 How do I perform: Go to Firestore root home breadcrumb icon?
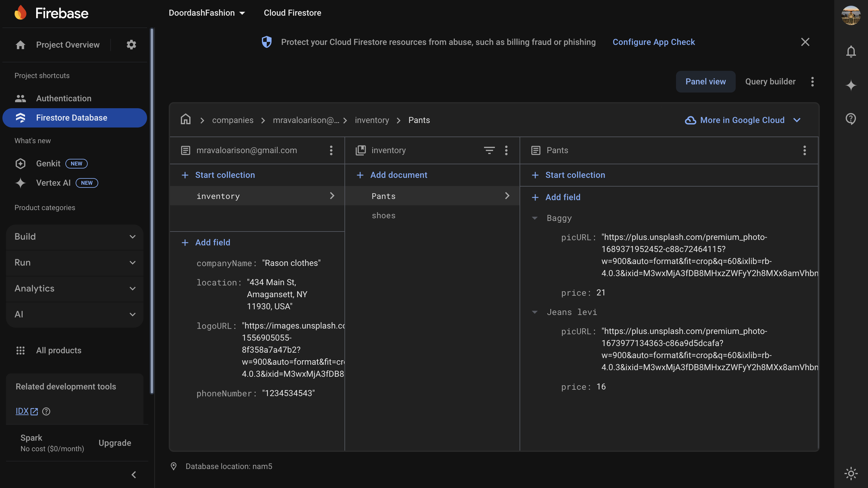186,119
